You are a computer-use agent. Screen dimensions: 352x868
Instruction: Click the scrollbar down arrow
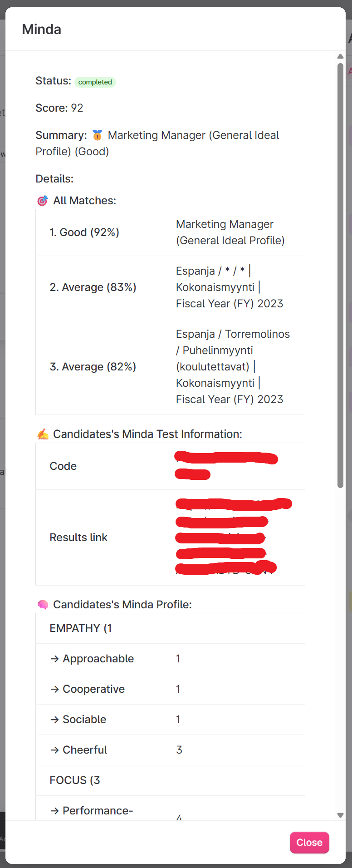(340, 815)
